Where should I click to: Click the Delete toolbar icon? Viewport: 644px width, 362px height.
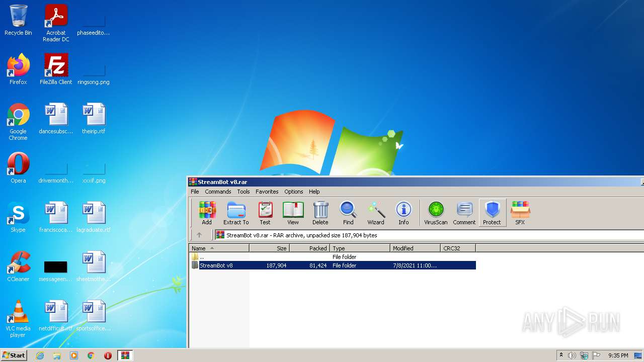coord(320,213)
